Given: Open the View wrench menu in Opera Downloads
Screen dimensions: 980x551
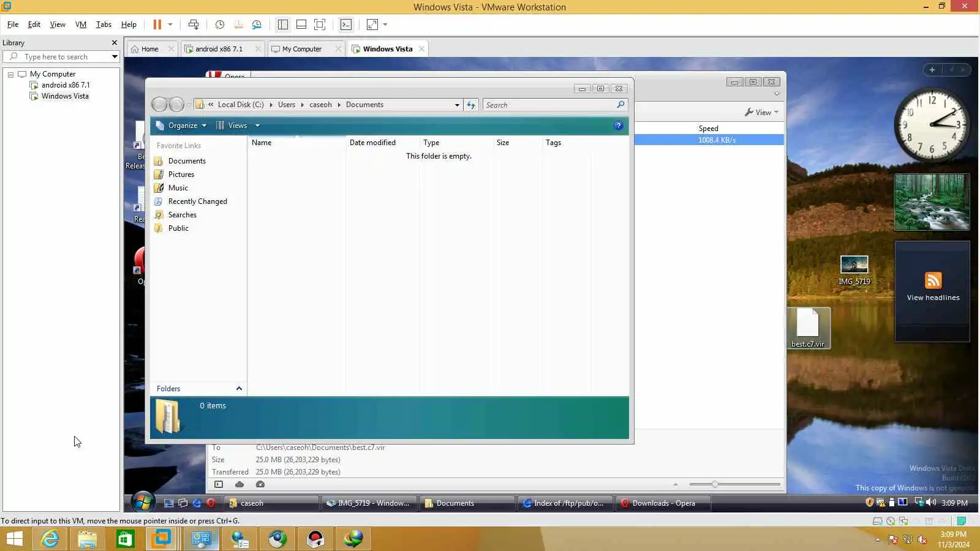Looking at the screenshot, I should point(761,113).
